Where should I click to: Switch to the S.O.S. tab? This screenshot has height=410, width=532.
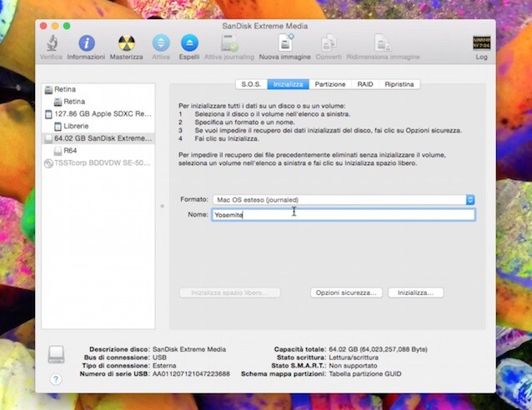252,84
